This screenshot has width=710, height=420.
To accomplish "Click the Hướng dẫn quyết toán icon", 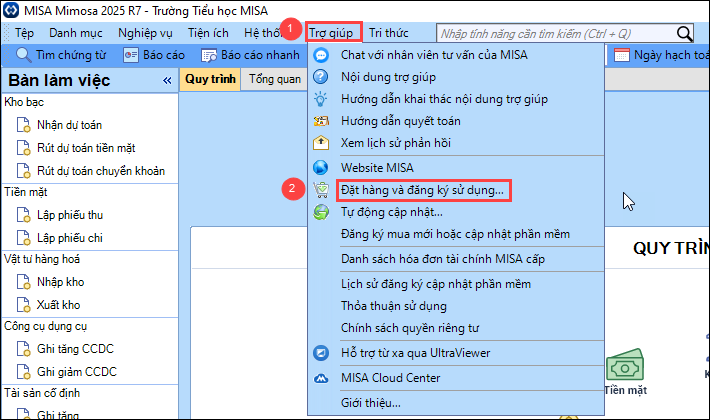I will click(321, 121).
